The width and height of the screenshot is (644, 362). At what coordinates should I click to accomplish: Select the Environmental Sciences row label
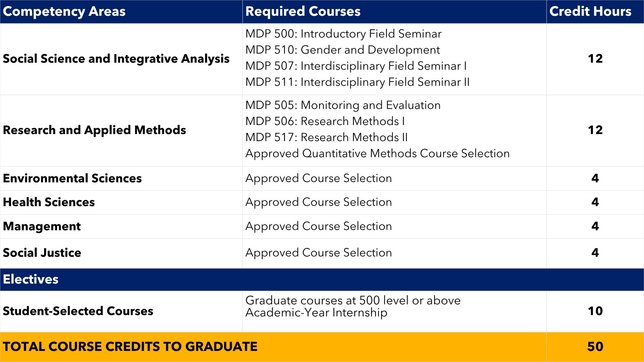pos(72,178)
